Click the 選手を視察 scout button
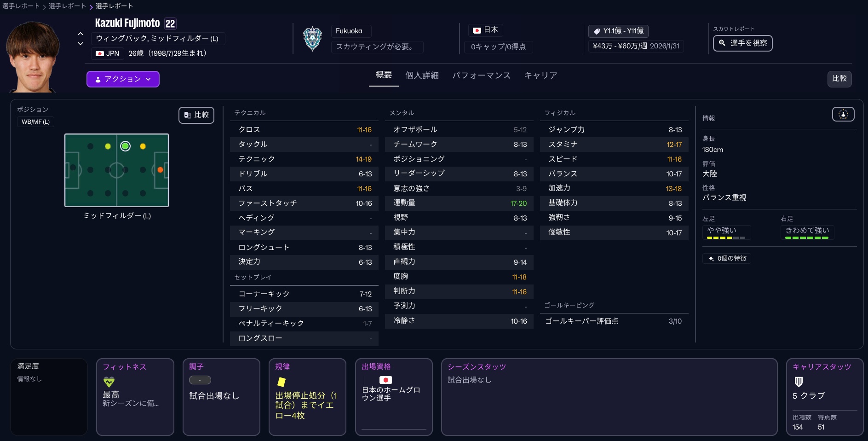Viewport: 868px width, 441px height. point(742,43)
